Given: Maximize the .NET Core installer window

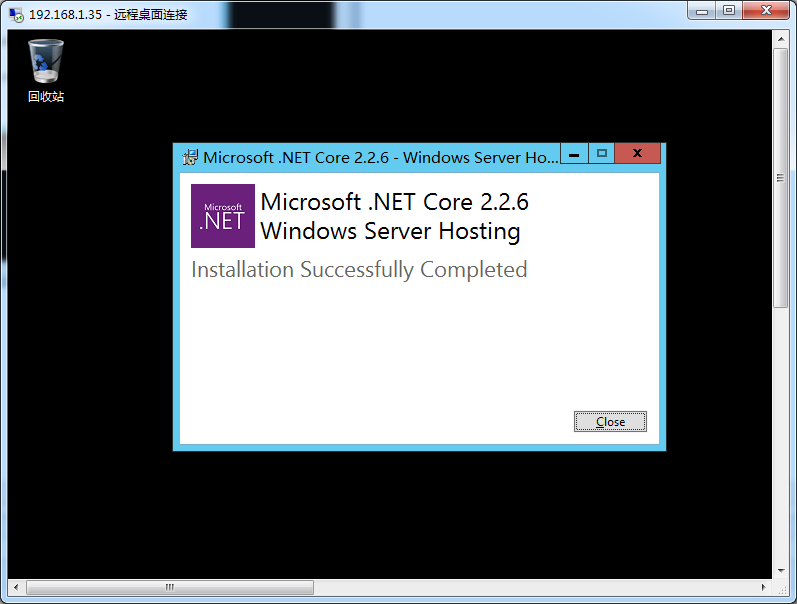Looking at the screenshot, I should pos(602,154).
